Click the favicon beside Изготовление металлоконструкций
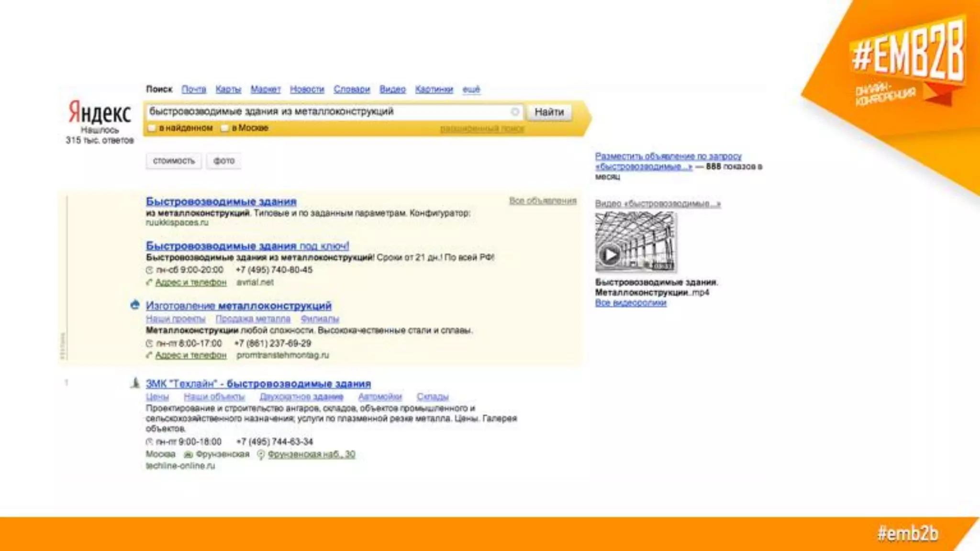This screenshot has height=551, width=980. click(135, 305)
